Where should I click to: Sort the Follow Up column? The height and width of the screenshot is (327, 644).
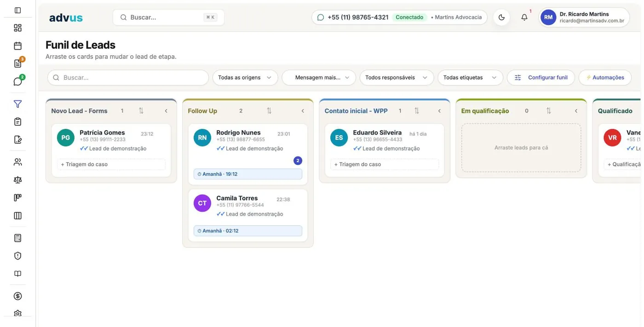269,111
